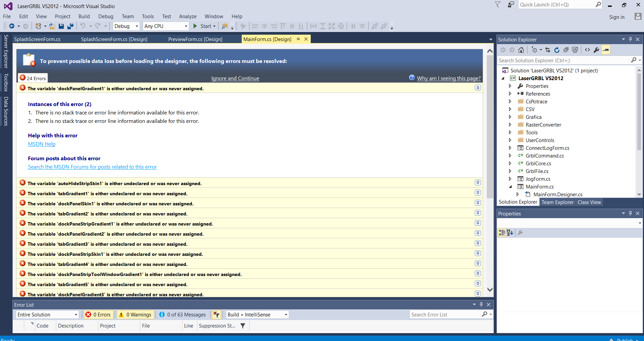The height and width of the screenshot is (341, 644).
Task: Save the current file with the Save icon
Action: pyautogui.click(x=61, y=26)
